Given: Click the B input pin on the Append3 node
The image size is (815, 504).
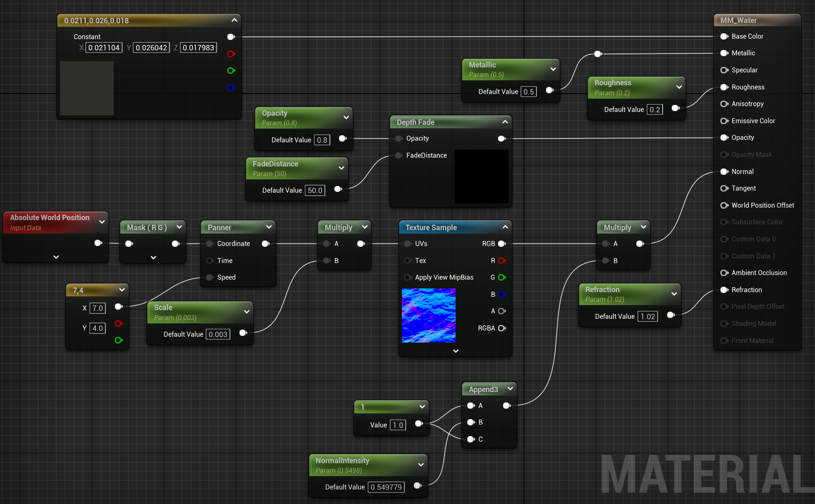Looking at the screenshot, I should (471, 422).
